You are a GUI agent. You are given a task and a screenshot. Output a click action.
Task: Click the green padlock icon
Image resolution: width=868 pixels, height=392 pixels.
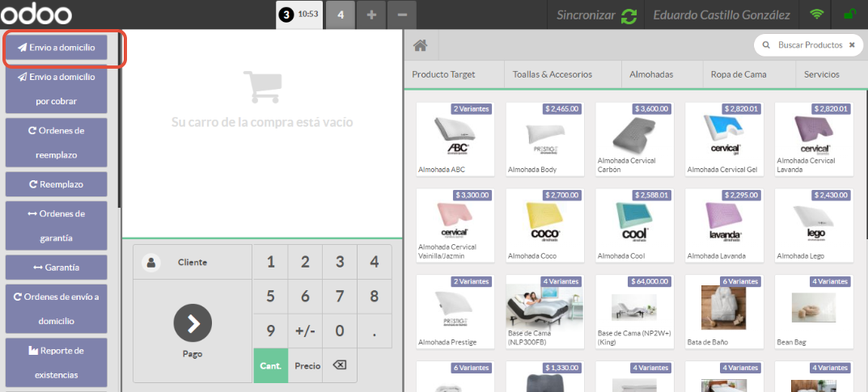pyautogui.click(x=848, y=15)
